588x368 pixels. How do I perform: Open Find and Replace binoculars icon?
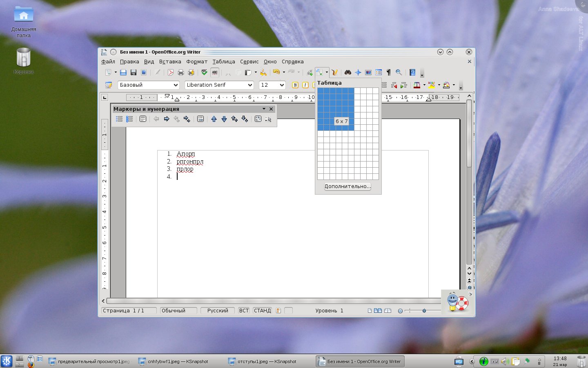[347, 72]
